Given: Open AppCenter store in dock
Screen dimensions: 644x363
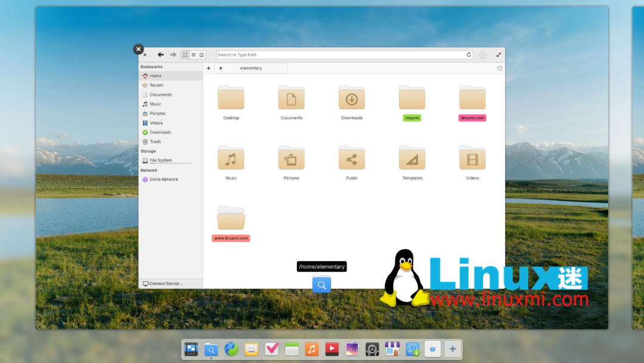Looking at the screenshot, I should click(x=392, y=349).
